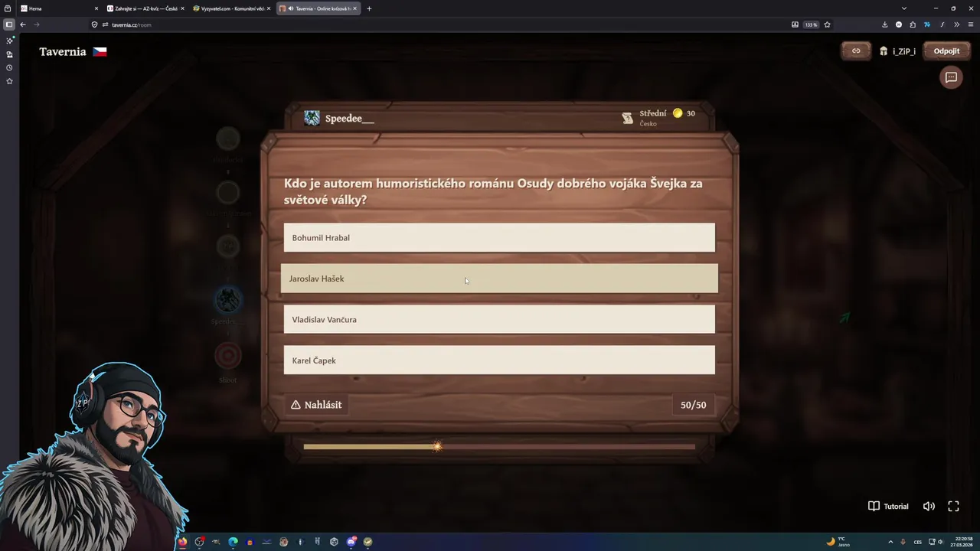Click the tracking protection shield icon
980x551 pixels.
point(94,24)
